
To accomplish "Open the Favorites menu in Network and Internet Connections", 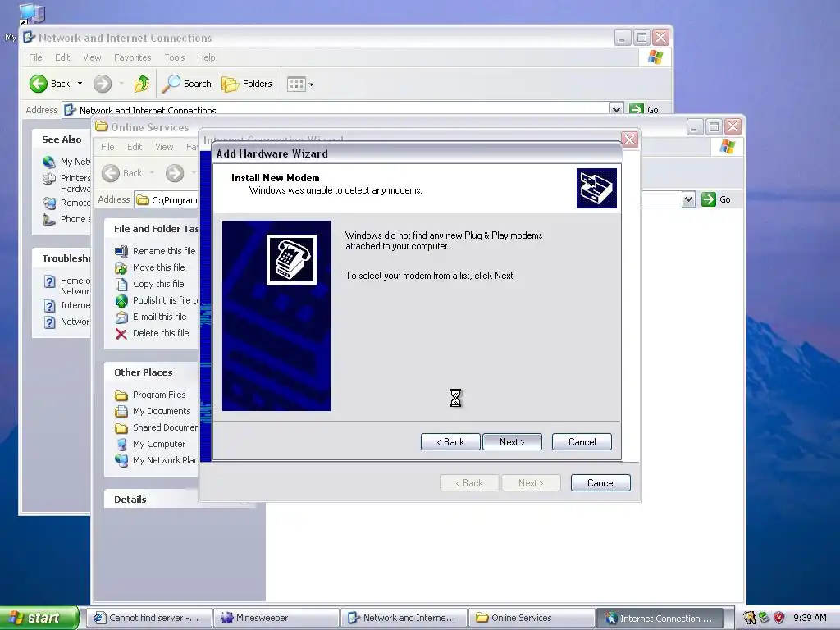I will click(x=132, y=57).
